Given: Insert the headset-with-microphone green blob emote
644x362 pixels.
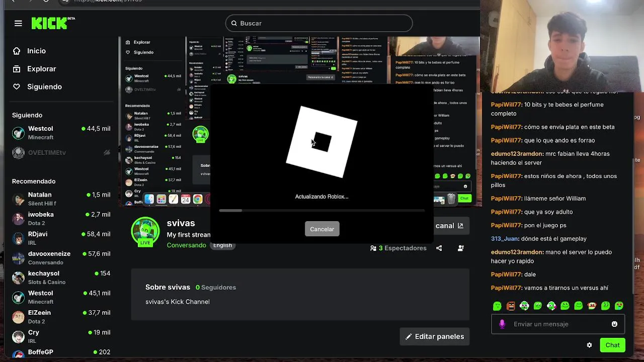Looking at the screenshot, I should pyautogui.click(x=551, y=306).
